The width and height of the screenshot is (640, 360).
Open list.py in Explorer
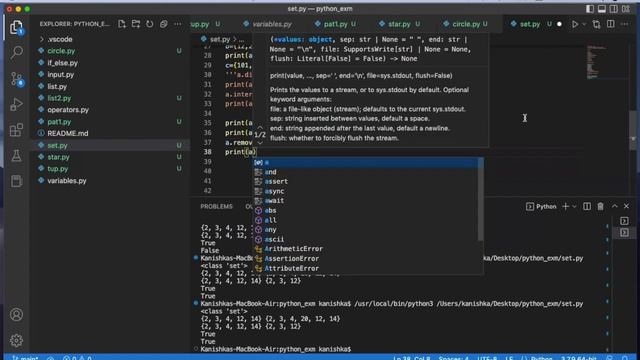point(110,87)
